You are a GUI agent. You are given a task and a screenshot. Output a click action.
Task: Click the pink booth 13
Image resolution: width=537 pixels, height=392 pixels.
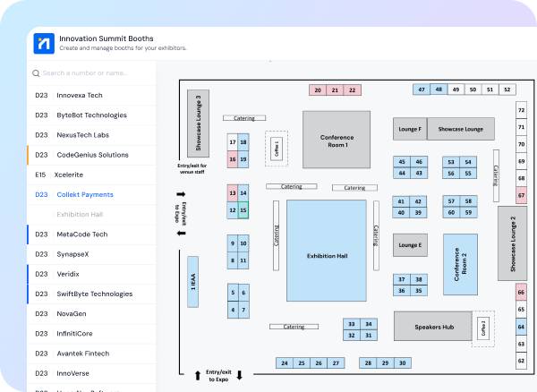(x=233, y=193)
